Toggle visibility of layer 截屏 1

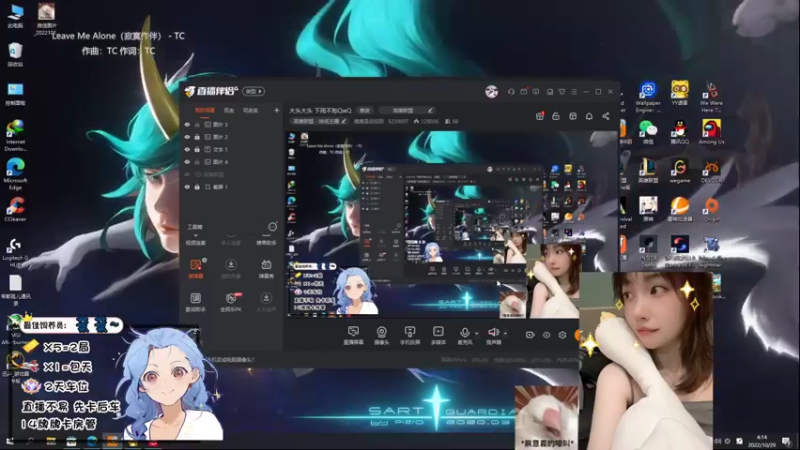pyautogui.click(x=187, y=187)
